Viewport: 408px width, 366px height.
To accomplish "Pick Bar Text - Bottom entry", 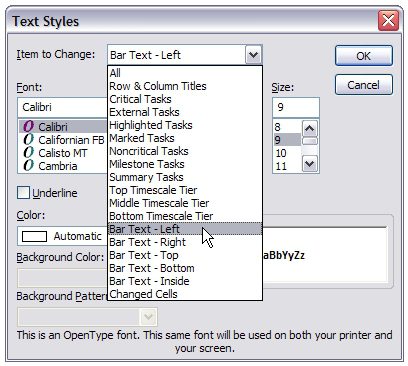I will pyautogui.click(x=185, y=268).
